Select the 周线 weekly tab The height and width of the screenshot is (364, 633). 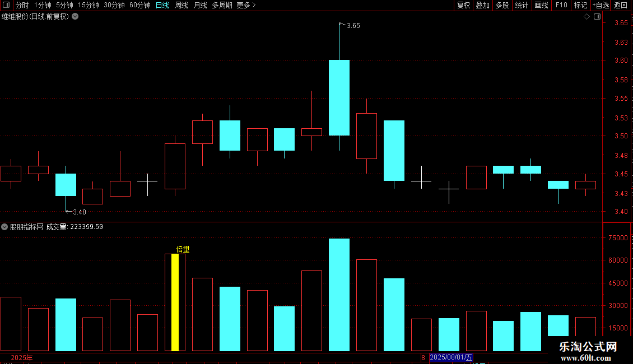coord(181,5)
